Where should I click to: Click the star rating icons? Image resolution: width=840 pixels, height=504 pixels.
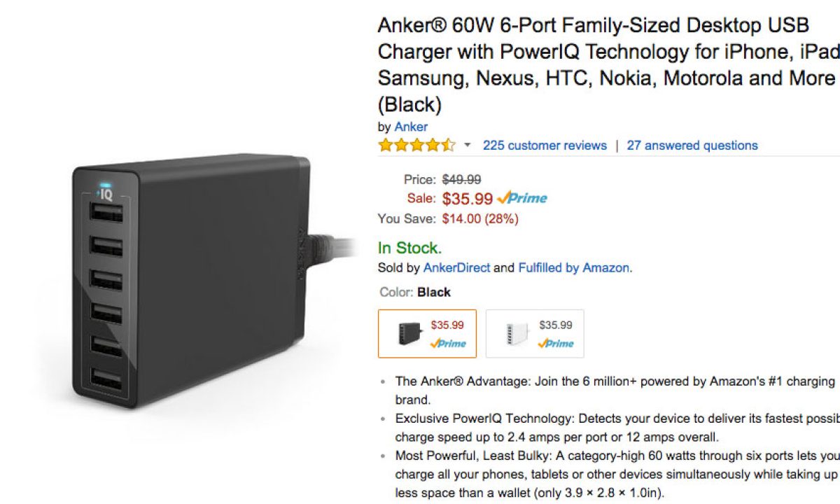tap(416, 146)
